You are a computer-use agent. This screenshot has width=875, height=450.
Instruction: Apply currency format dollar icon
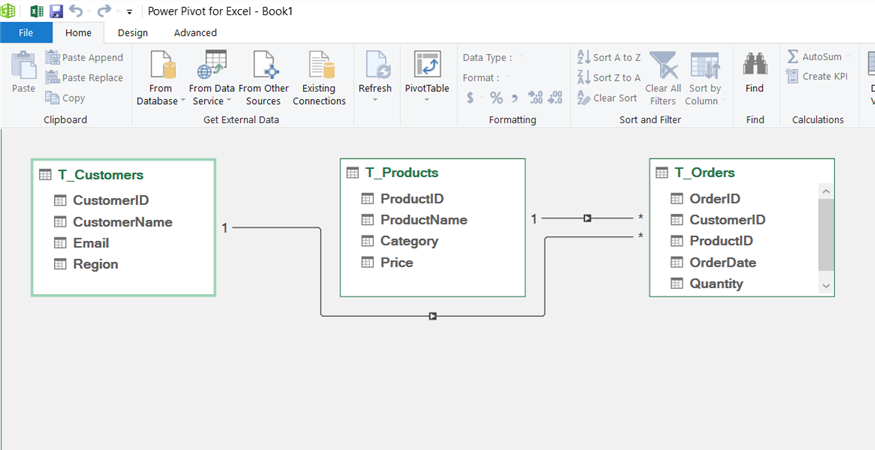[470, 98]
